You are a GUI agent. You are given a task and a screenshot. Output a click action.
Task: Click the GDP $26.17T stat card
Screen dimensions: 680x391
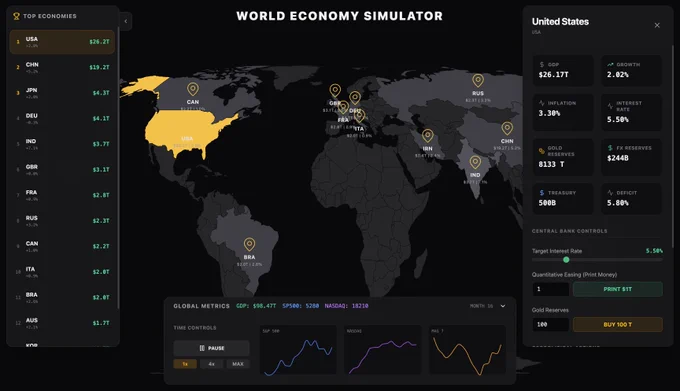tap(563, 70)
